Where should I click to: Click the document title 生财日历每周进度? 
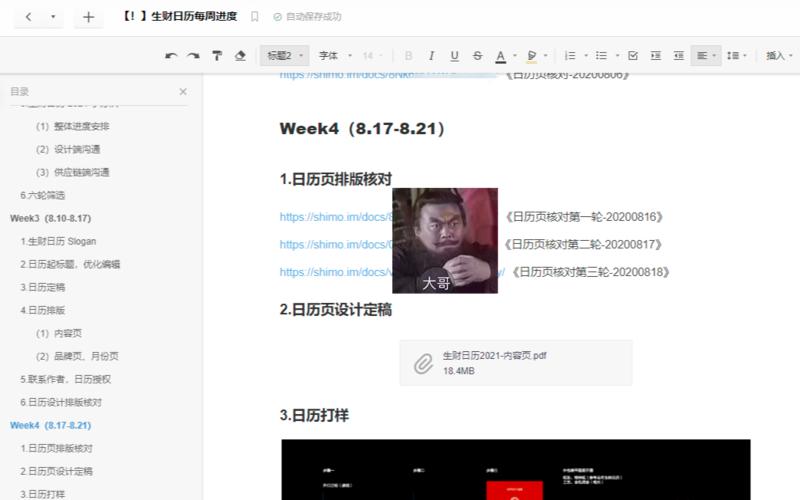tap(180, 16)
